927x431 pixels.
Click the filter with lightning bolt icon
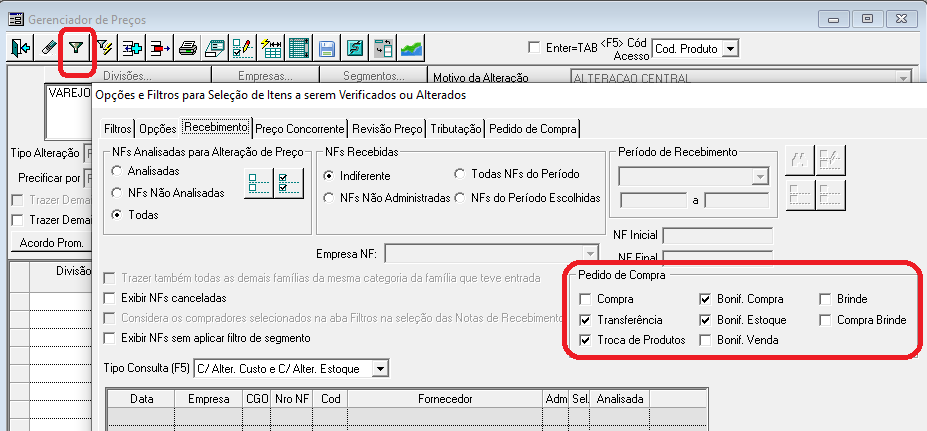click(105, 48)
